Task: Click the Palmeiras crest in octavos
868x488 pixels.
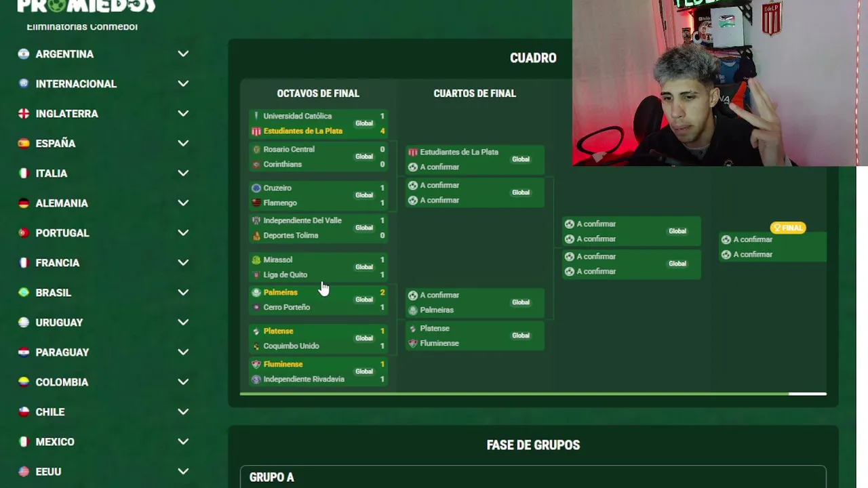Action: point(256,292)
